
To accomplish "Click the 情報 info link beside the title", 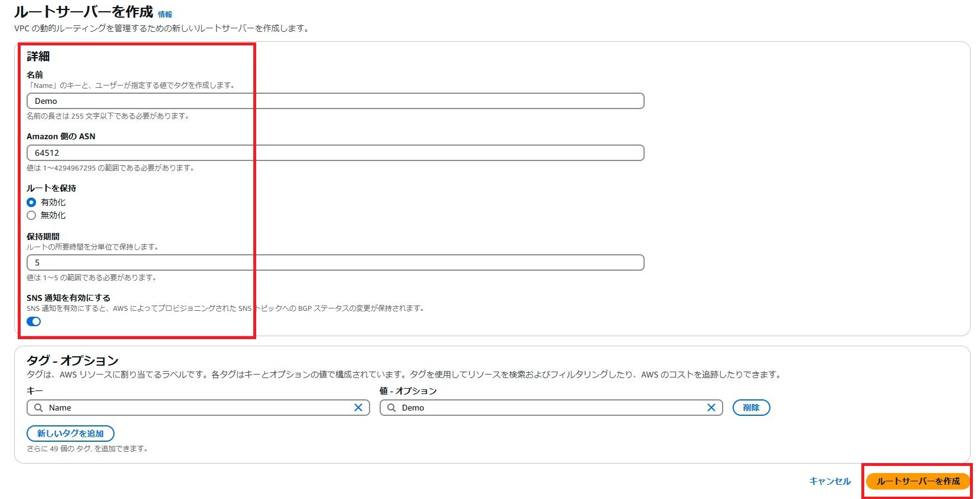I will (x=165, y=14).
